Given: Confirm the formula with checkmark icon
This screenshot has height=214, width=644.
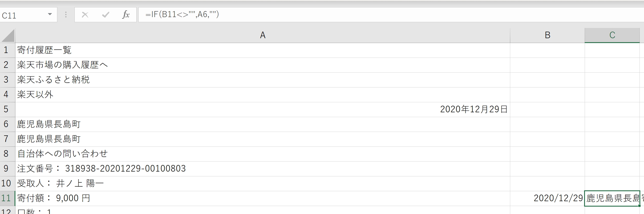Looking at the screenshot, I should [106, 15].
